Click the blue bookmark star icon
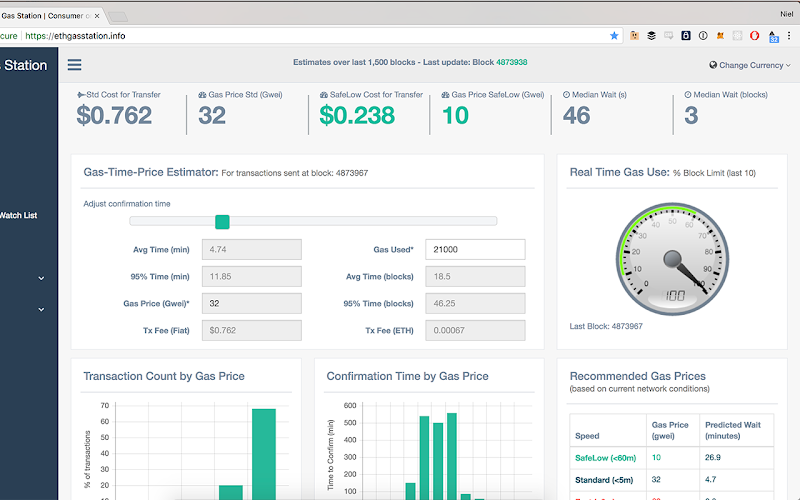 [614, 36]
